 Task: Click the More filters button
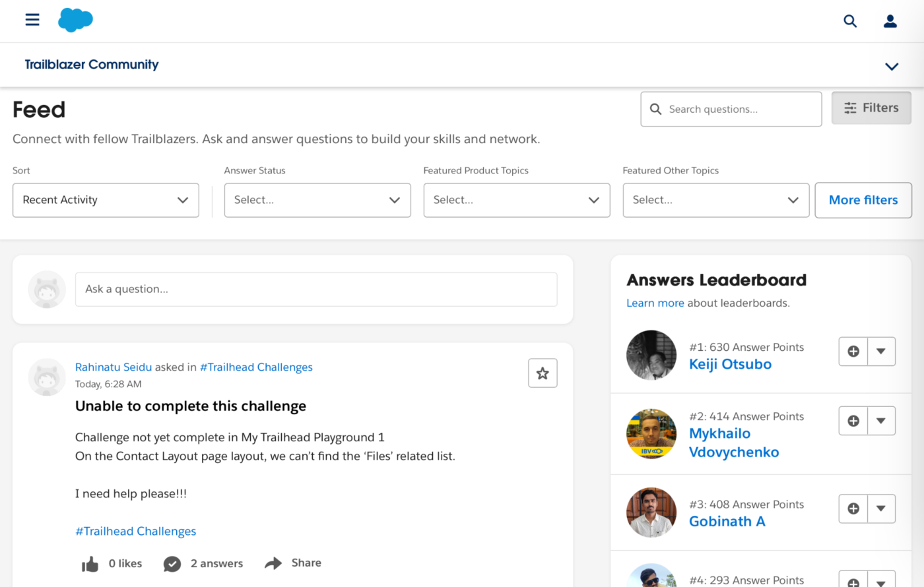click(x=863, y=200)
